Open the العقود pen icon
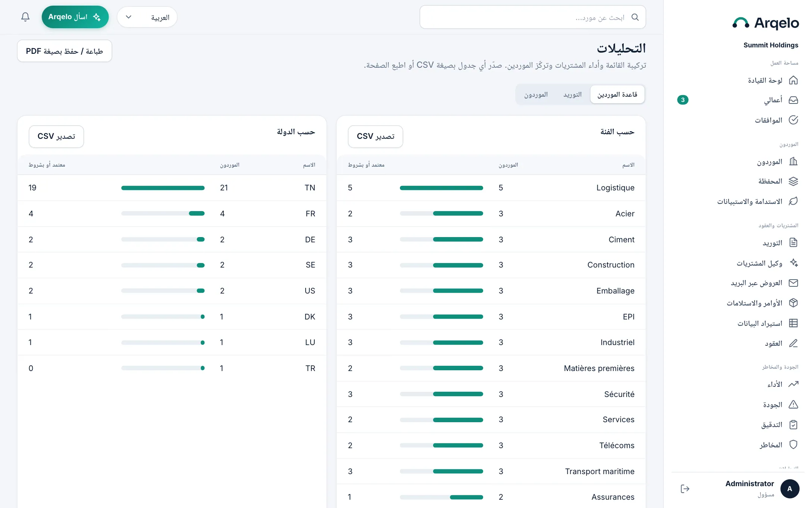Image resolution: width=812 pixels, height=508 pixels. (x=793, y=343)
